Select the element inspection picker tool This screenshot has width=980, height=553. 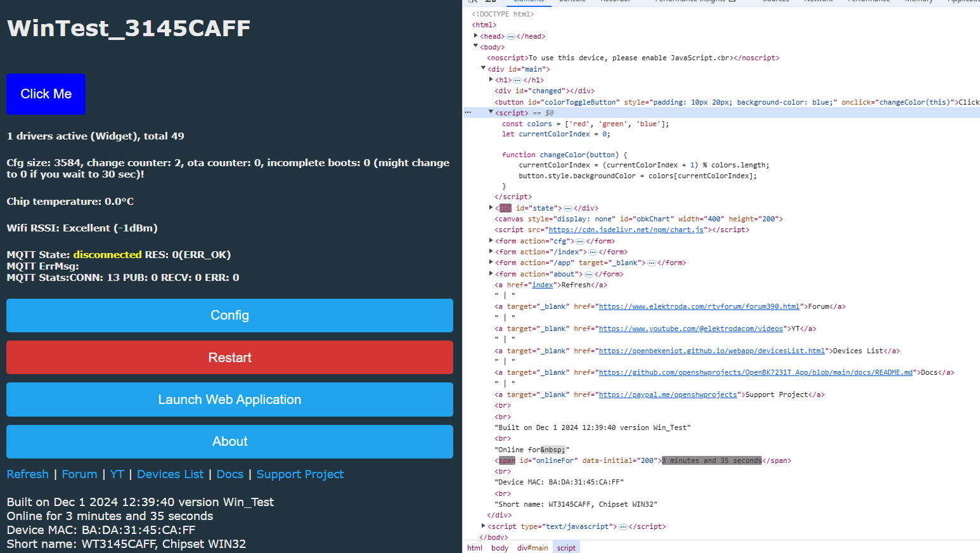(x=472, y=2)
